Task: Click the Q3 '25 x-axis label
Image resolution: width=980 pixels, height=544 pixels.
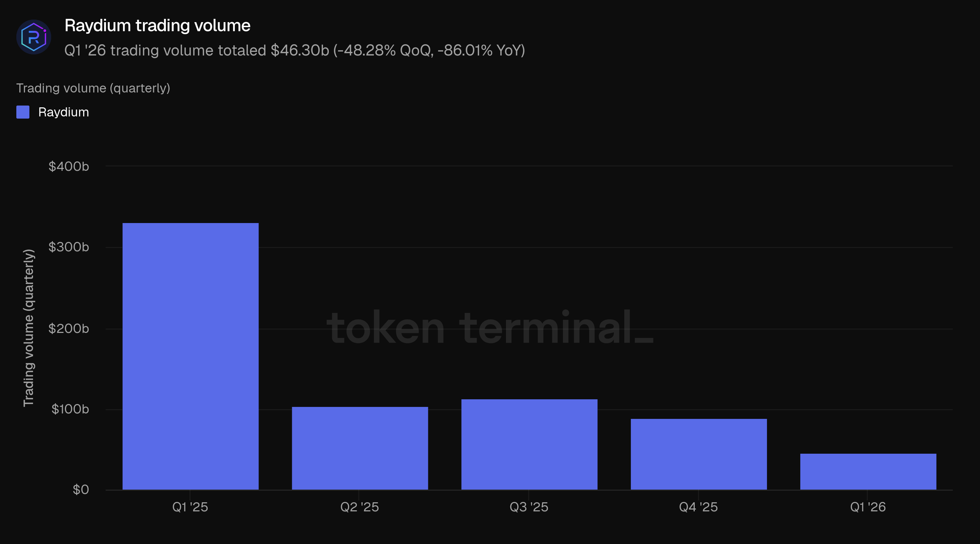Action: 529,507
